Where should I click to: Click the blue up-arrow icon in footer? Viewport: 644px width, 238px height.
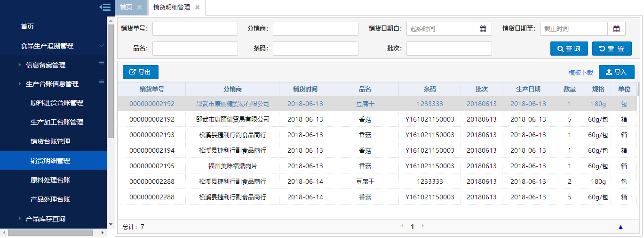click(620, 227)
